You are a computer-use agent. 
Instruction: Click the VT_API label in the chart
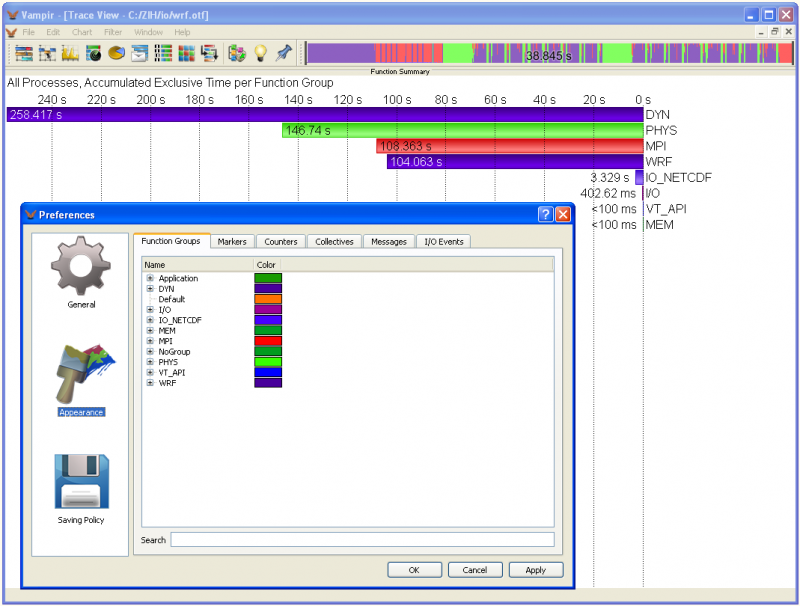point(666,209)
